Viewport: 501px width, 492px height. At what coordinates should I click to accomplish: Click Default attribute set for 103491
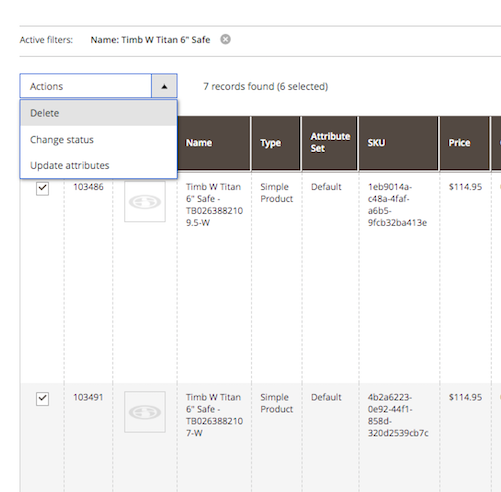pyautogui.click(x=326, y=397)
